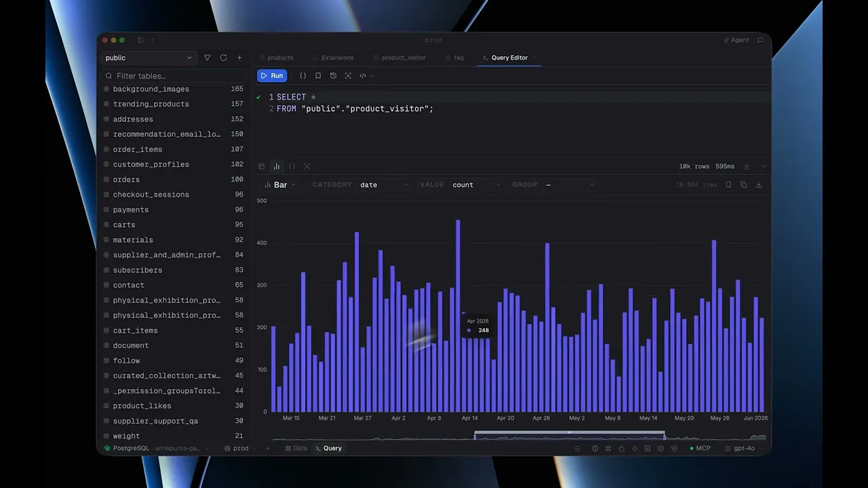Download results next to 595ms
Image resolution: width=868 pixels, height=488 pixels.
[x=747, y=166]
